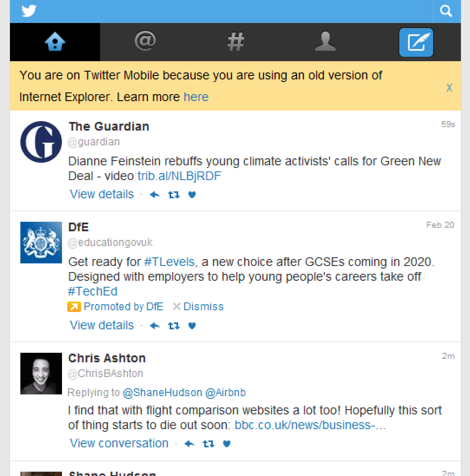Click the 59s timestamp
This screenshot has width=470, height=476.
coord(448,124)
